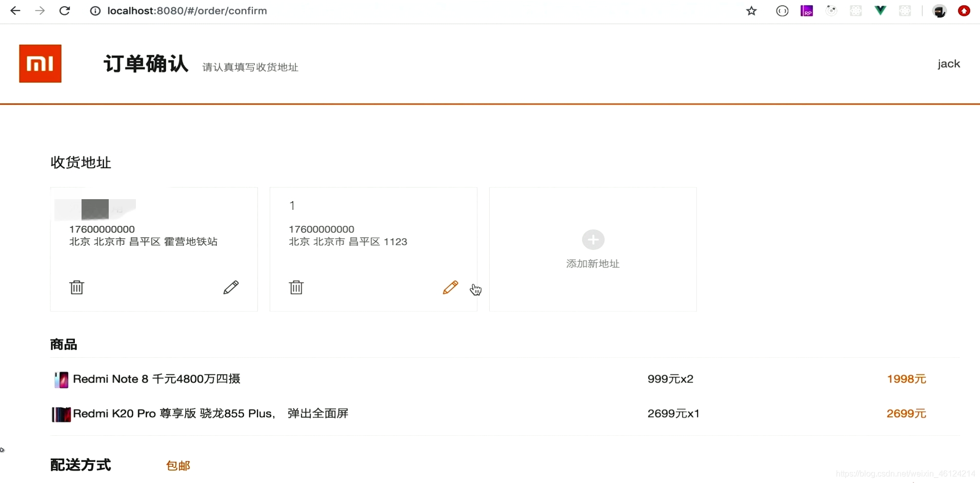Click the browser back arrow
The height and width of the screenshot is (483, 980).
pyautogui.click(x=15, y=11)
